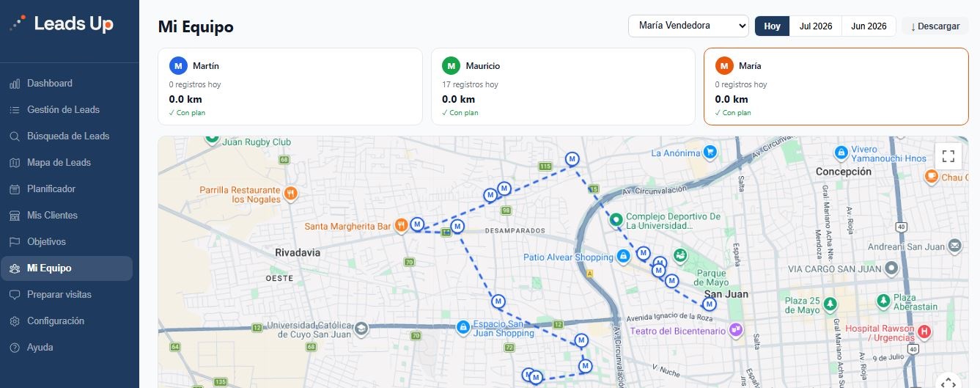Screen dimensions: 980x388
Task: Select the Martín team card
Action: coord(290,87)
